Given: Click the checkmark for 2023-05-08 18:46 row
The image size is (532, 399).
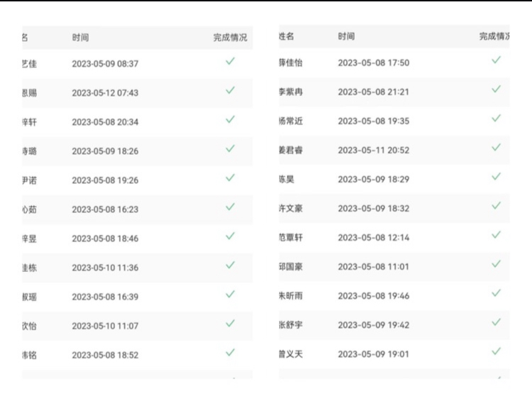Looking at the screenshot, I should 231,236.
